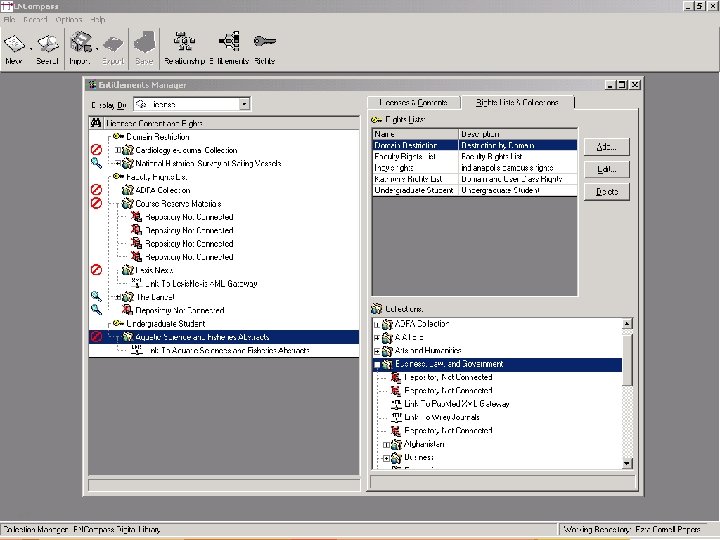Click the New toolbar icon
Screen dimensions: 720x540
(14, 44)
